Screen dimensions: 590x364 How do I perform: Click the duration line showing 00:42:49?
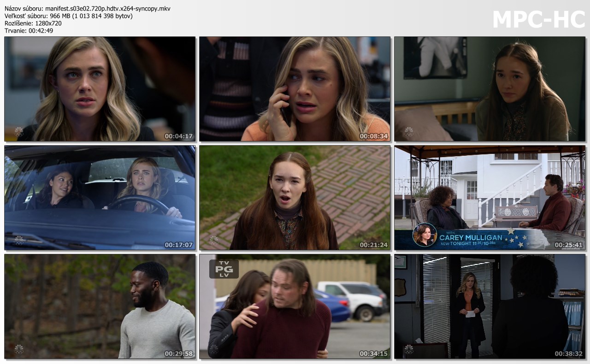(x=29, y=31)
